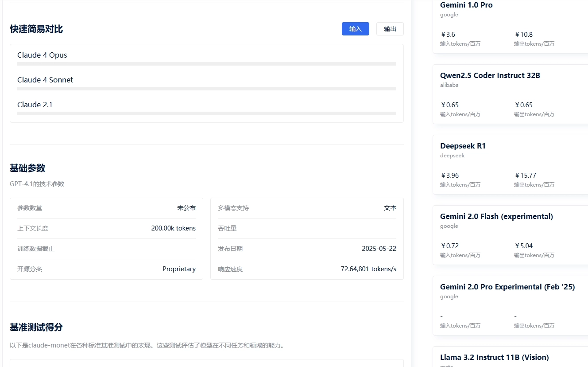Click the 未公布 value

coord(186,208)
